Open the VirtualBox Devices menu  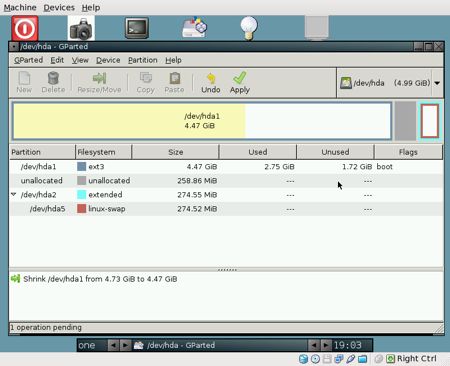pos(59,7)
